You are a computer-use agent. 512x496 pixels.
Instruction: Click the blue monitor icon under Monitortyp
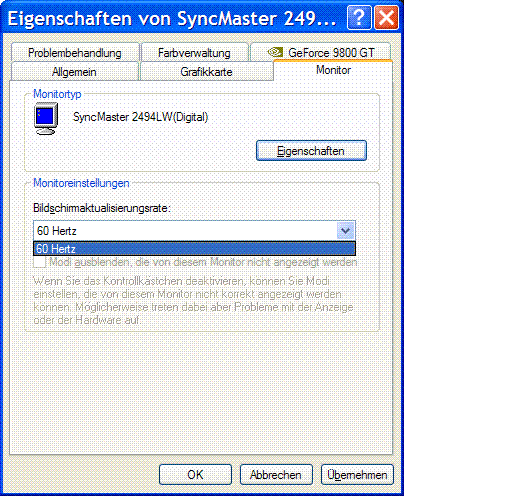pyautogui.click(x=46, y=119)
